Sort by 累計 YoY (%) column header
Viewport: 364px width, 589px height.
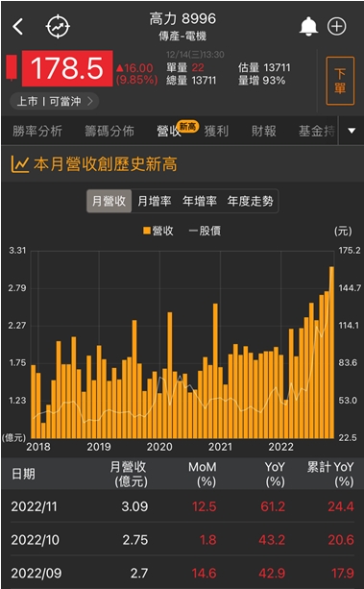pos(330,474)
